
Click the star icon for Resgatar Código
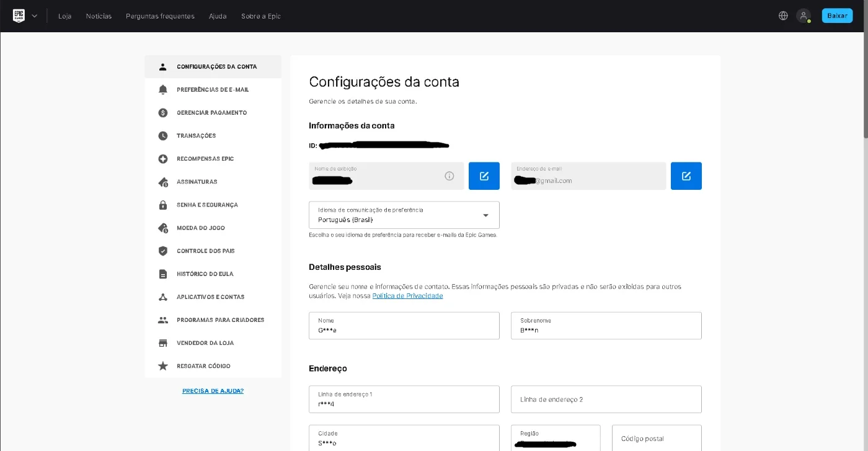(x=163, y=366)
